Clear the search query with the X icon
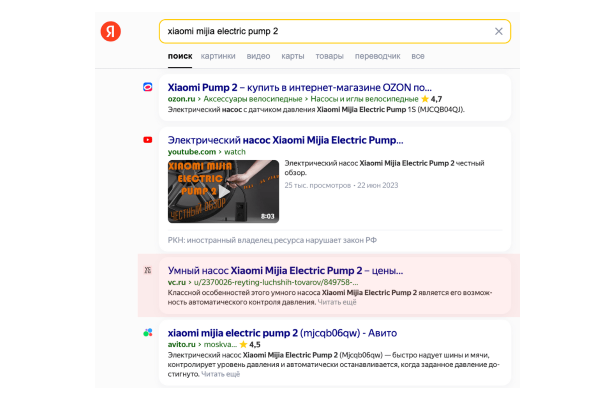This screenshot has height=400, width=600. coord(499,31)
